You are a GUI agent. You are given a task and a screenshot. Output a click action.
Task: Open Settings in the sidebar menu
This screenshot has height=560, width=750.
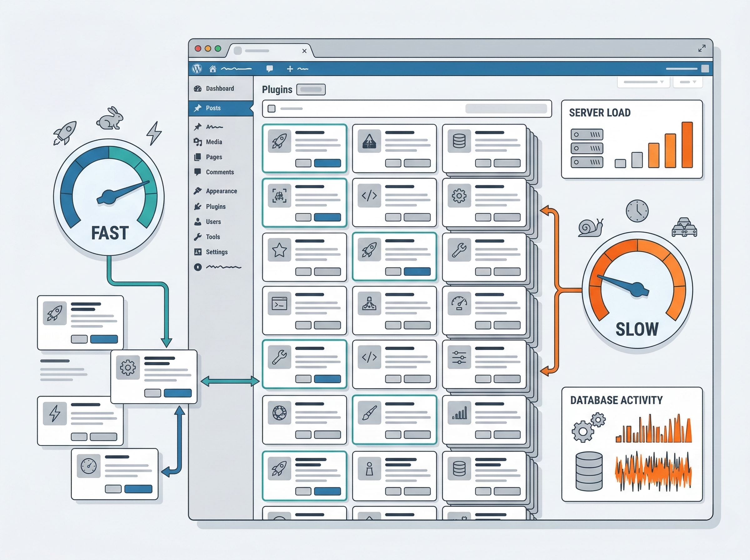[x=216, y=252]
